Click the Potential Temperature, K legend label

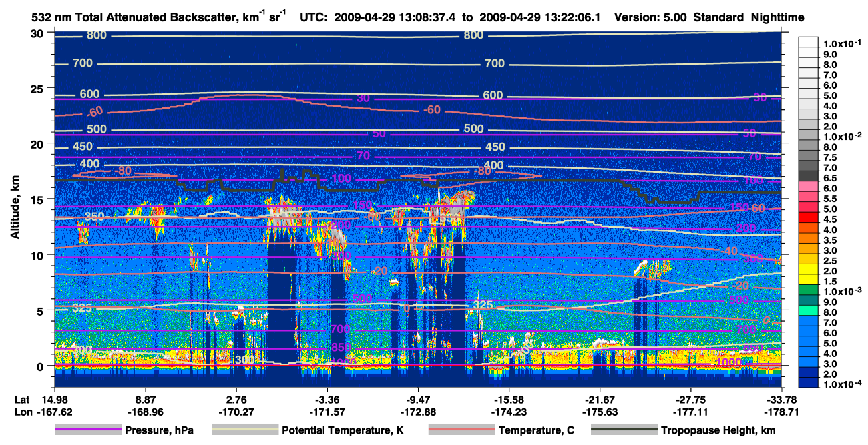pos(343,430)
